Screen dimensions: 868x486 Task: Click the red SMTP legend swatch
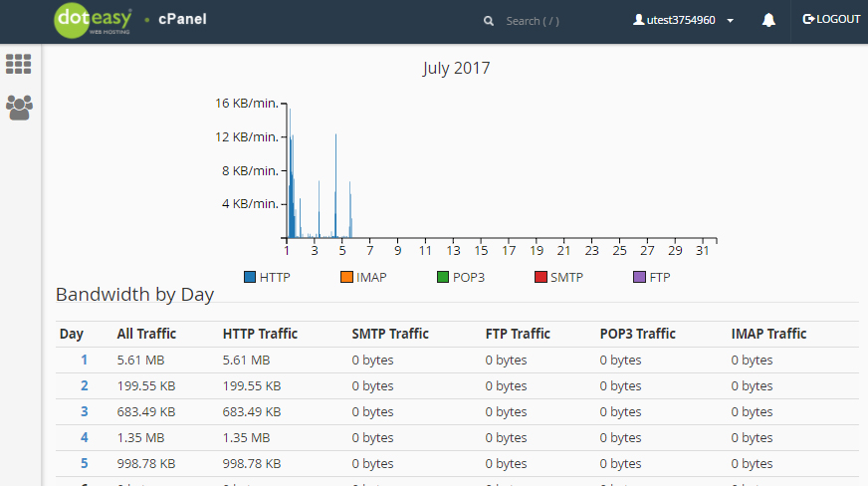click(541, 277)
